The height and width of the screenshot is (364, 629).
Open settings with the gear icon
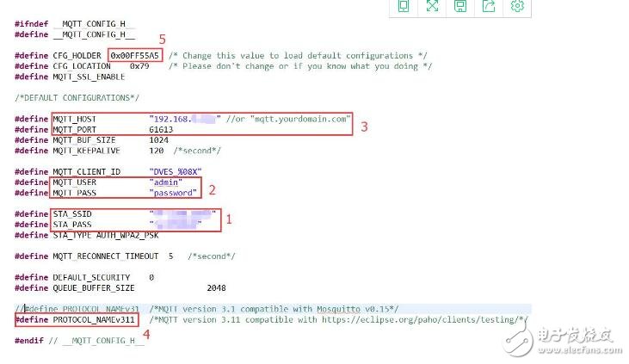point(517,7)
